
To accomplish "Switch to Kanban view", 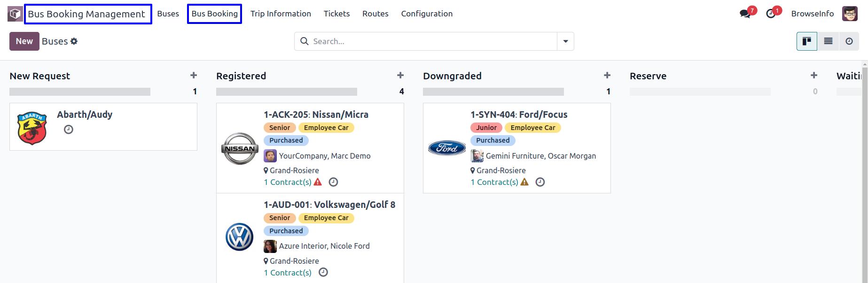I will point(807,41).
